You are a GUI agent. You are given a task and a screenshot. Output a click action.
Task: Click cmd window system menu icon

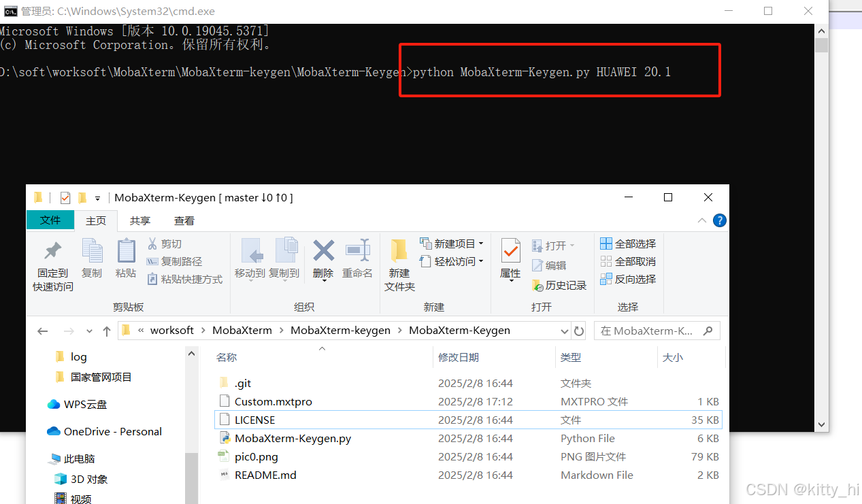(x=10, y=11)
